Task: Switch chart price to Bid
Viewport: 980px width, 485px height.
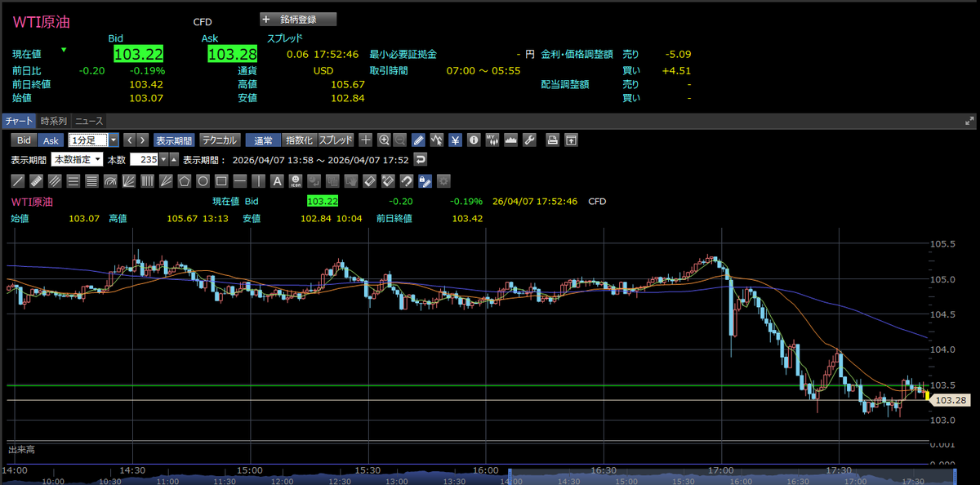Action: point(24,140)
